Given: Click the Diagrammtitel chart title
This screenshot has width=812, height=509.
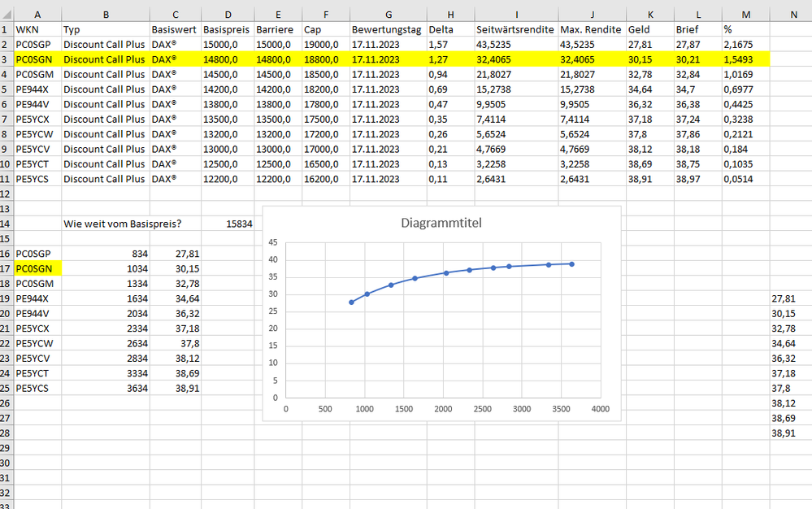Looking at the screenshot, I should [441, 224].
